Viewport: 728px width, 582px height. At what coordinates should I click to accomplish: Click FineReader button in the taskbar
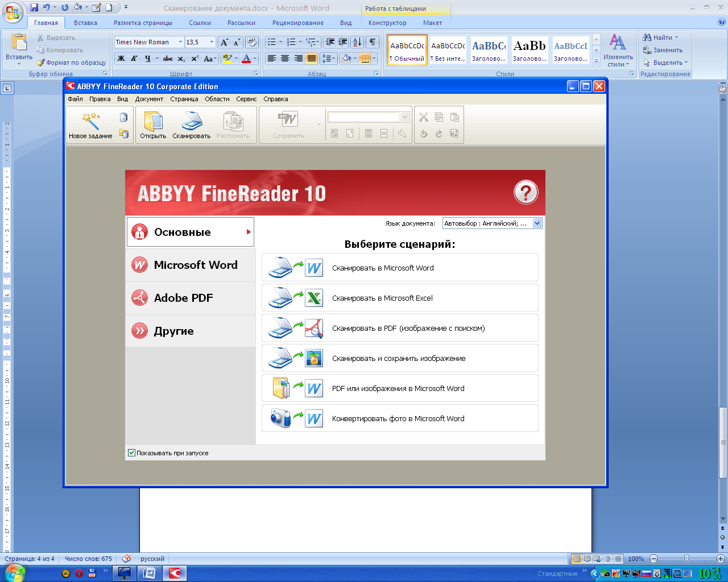(175, 573)
